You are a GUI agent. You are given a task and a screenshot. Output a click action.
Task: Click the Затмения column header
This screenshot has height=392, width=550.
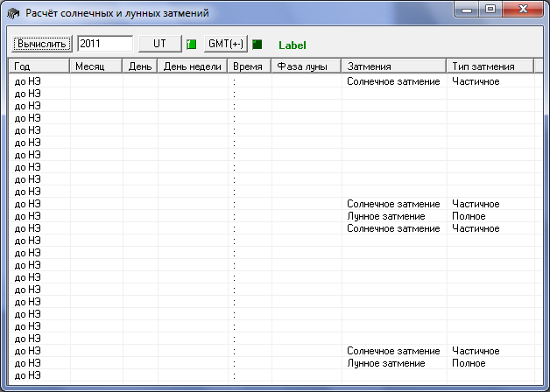(x=393, y=66)
